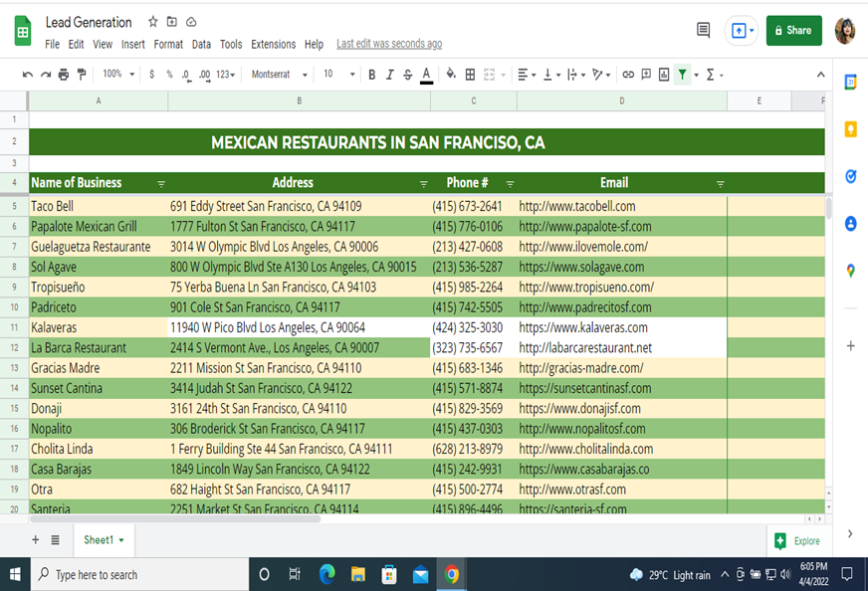The width and height of the screenshot is (868, 591).
Task: Select the Paint format tool
Action: point(82,75)
